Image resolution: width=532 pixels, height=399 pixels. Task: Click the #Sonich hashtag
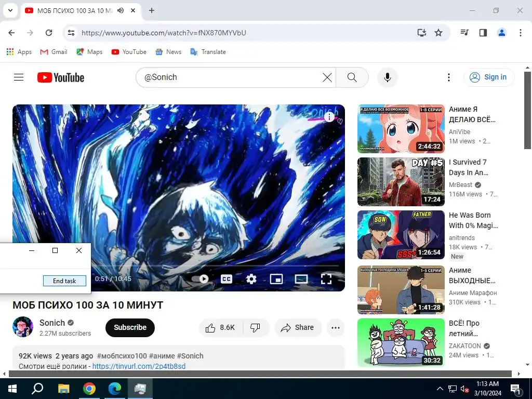[x=190, y=356]
